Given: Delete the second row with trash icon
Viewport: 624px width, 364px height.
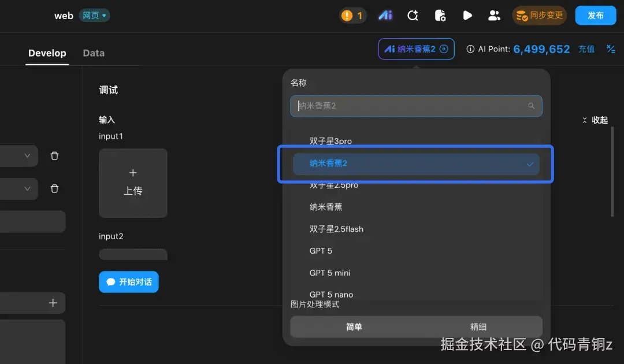Looking at the screenshot, I should [54, 188].
